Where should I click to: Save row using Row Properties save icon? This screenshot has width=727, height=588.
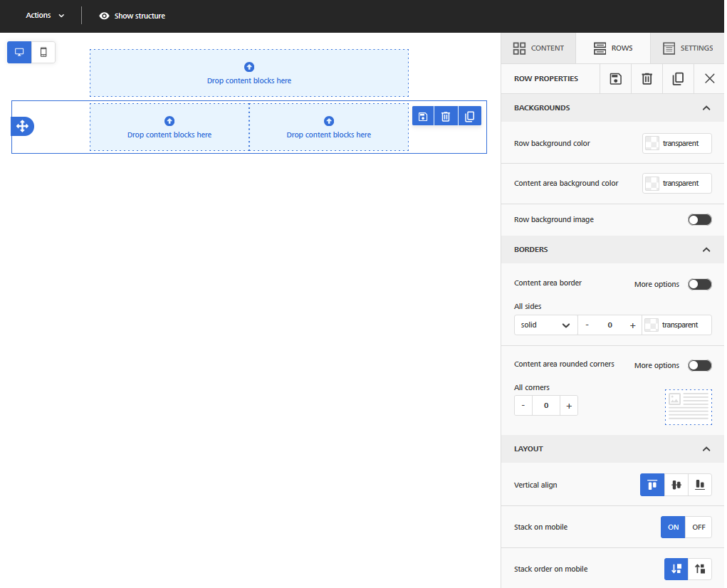[x=615, y=79]
